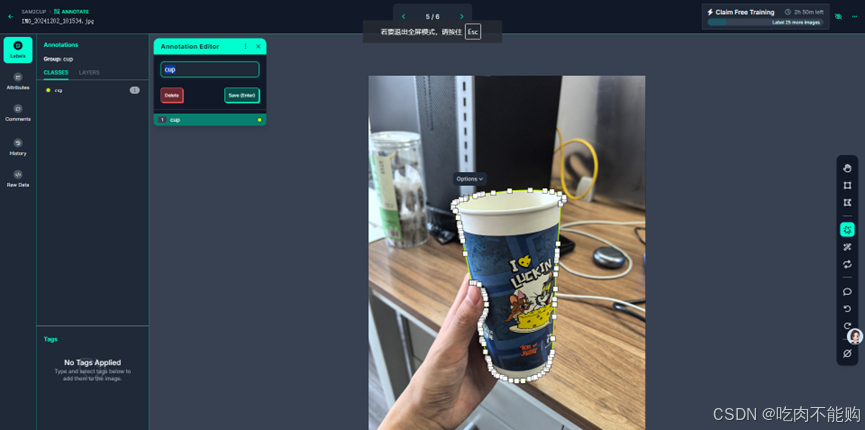
Task: Click the repeat previous annotations tool
Action: pyautogui.click(x=847, y=264)
